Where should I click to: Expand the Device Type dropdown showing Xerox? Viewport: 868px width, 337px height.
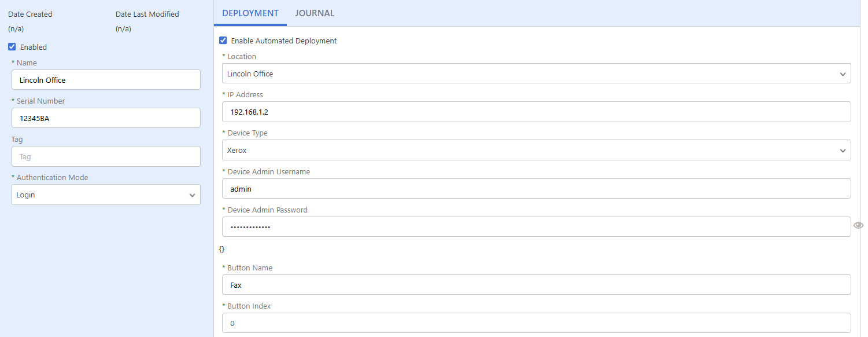[520, 150]
